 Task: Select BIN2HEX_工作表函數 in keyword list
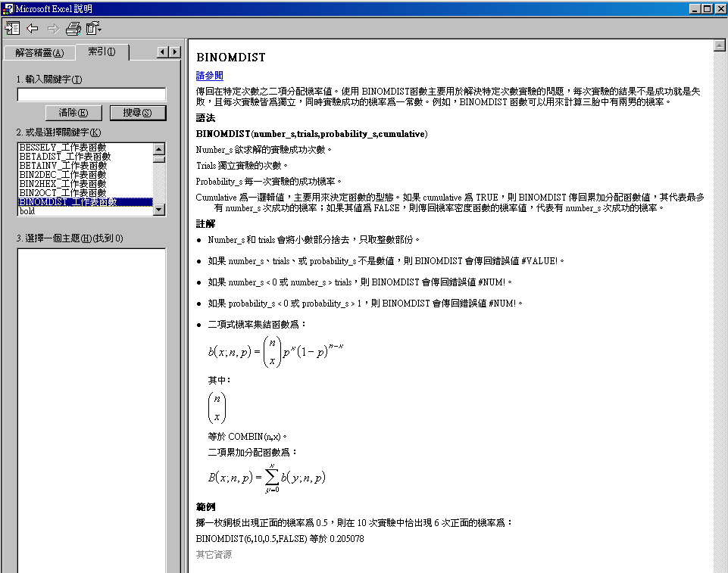pos(63,184)
